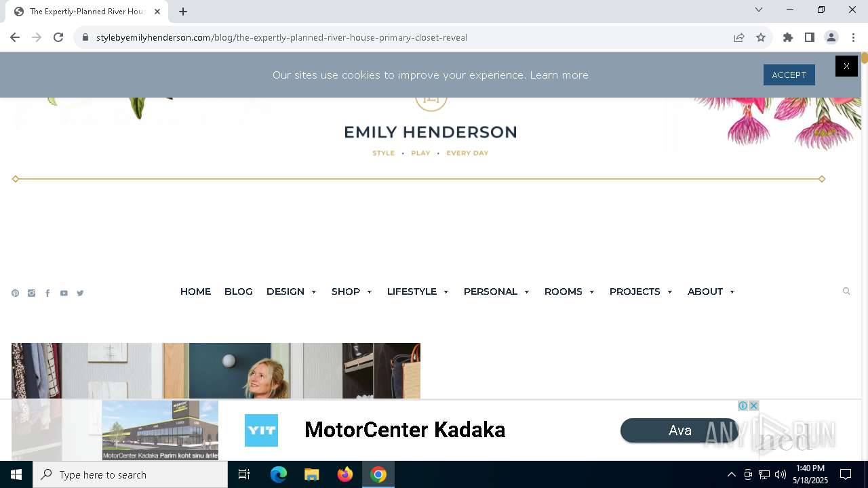The width and height of the screenshot is (868, 488).
Task: Open the Chrome three-dot menu
Action: pos(853,37)
